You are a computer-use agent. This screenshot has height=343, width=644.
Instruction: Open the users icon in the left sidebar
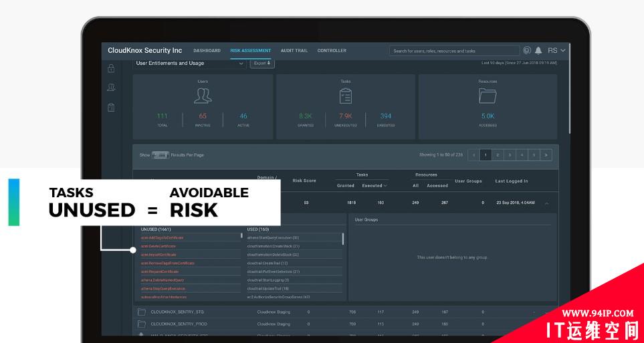(111, 87)
